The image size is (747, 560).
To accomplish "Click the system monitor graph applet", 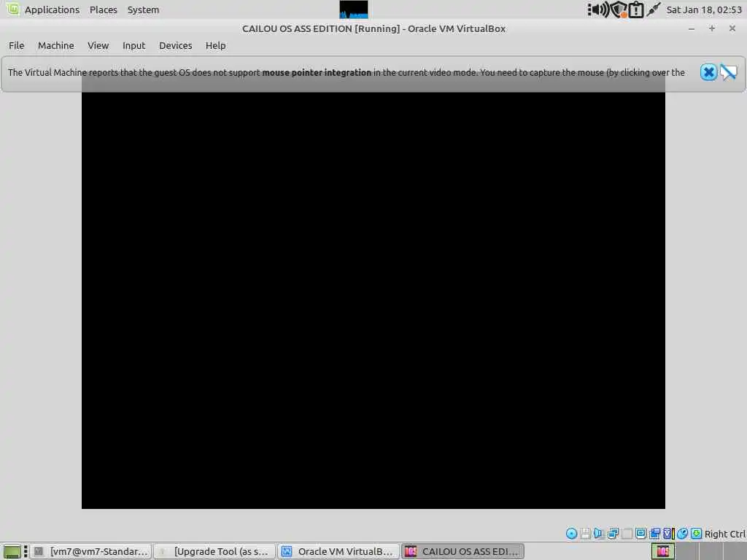I will 354,9.
